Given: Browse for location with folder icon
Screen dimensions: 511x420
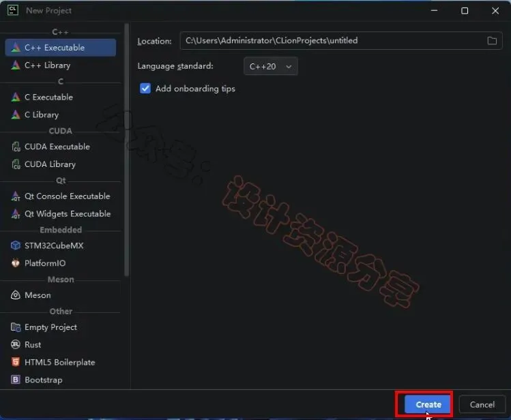Looking at the screenshot, I should pos(492,41).
